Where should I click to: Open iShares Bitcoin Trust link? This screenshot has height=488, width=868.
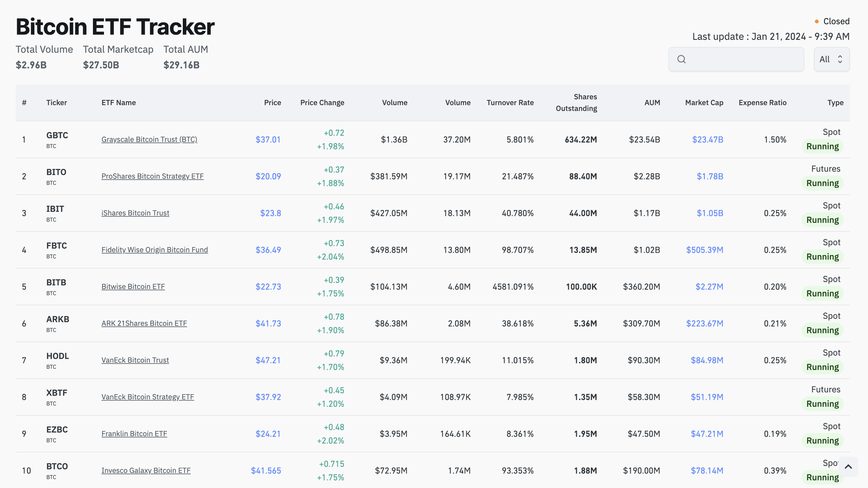(x=135, y=213)
